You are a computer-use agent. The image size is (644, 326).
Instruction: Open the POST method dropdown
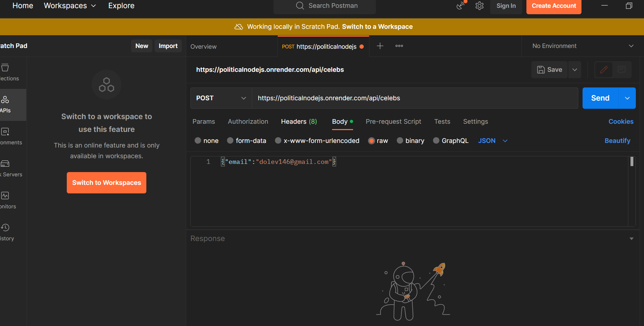coord(220,98)
